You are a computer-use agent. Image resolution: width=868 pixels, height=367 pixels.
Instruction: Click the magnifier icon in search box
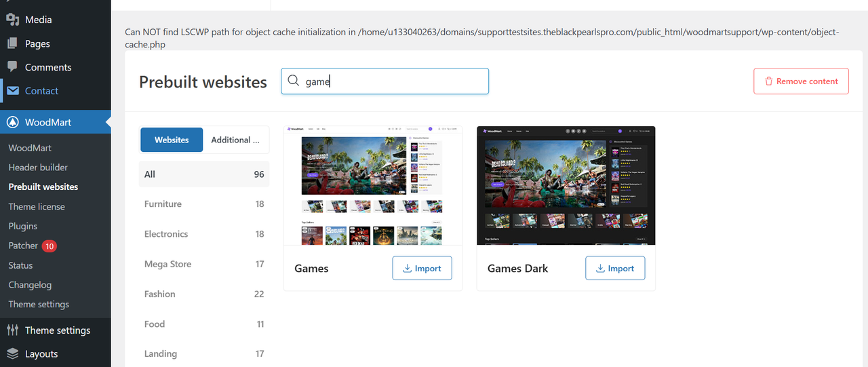293,81
